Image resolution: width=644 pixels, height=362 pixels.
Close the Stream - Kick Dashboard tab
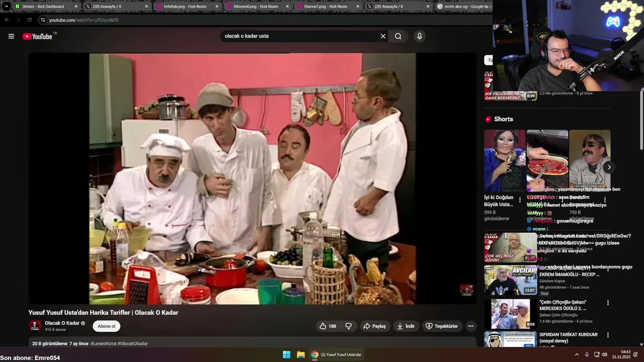(x=76, y=7)
